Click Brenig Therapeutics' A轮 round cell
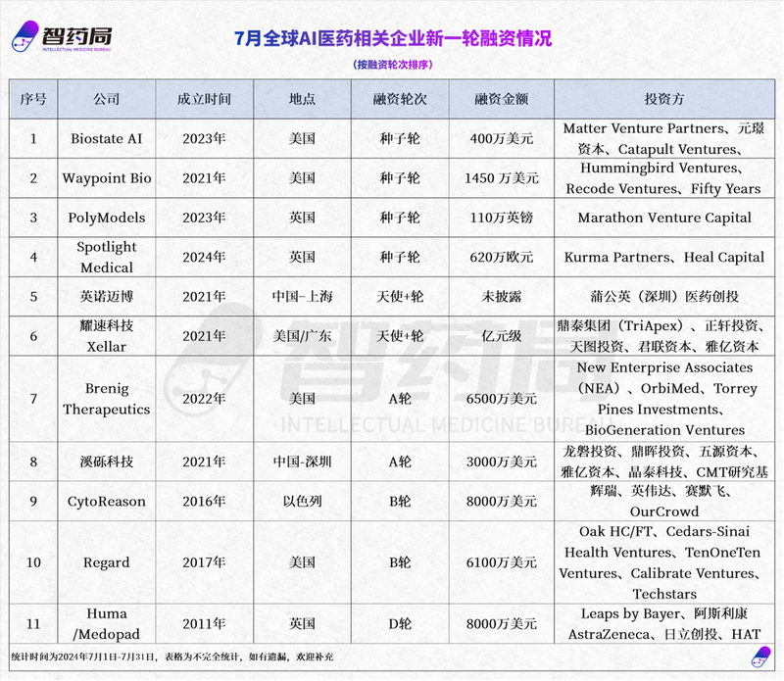This screenshot has width=784, height=681. coord(400,399)
